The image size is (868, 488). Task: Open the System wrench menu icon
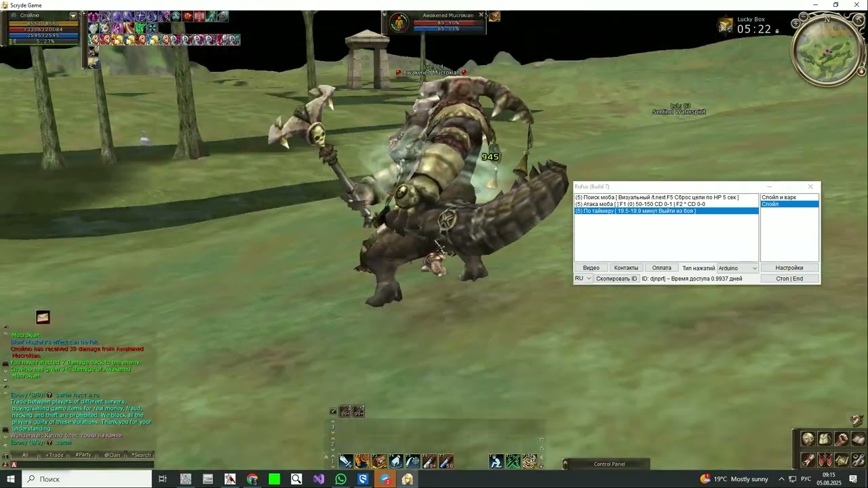point(859,460)
